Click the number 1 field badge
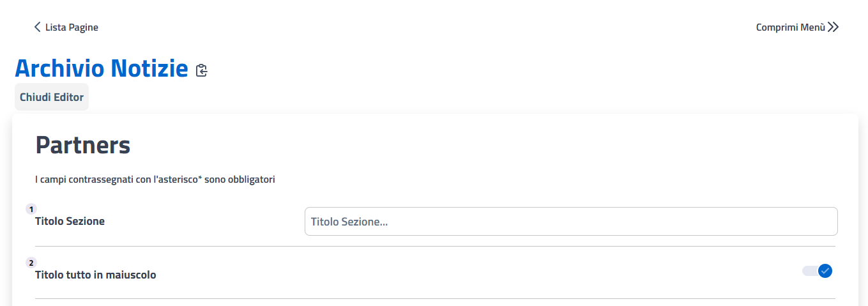The height and width of the screenshot is (306, 868). tap(31, 209)
